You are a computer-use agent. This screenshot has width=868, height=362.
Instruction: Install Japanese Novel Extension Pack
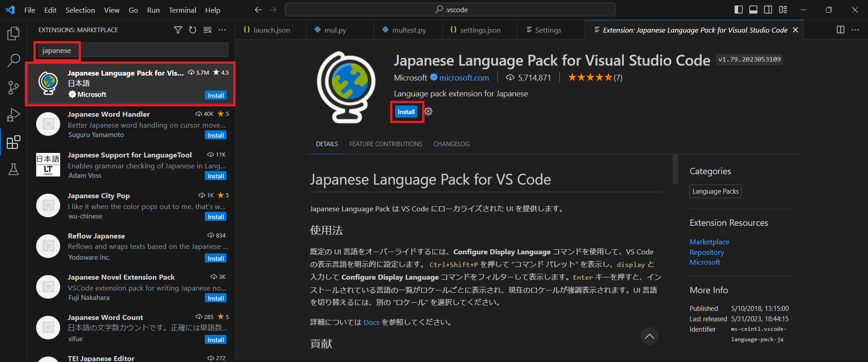tap(216, 298)
